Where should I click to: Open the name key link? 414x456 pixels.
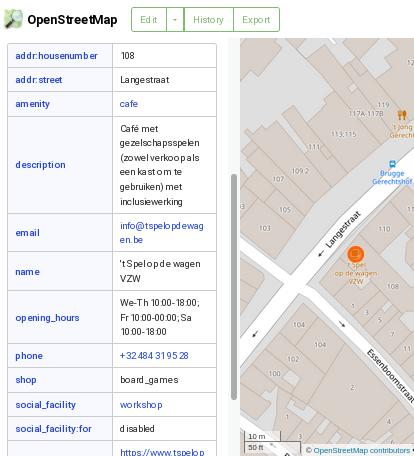pos(27,272)
